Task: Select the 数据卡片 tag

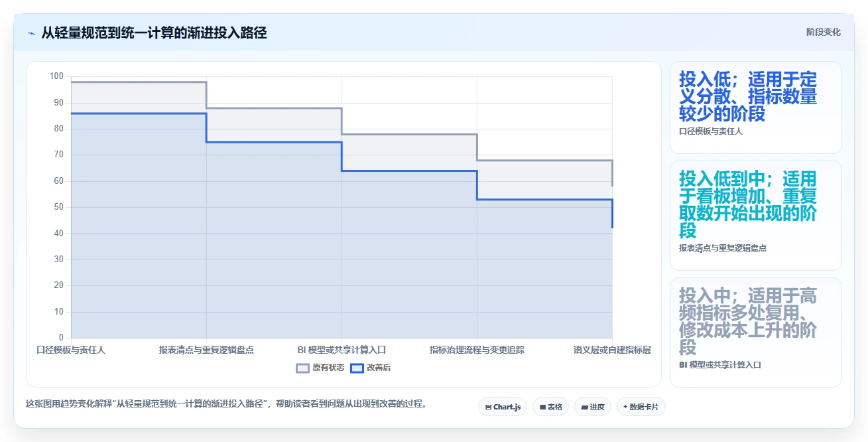Action: 641,407
